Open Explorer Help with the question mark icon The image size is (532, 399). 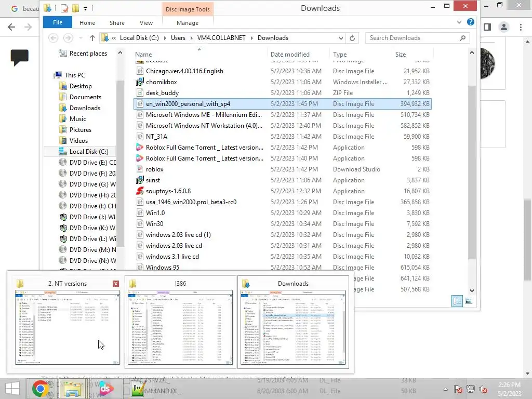tap(471, 22)
